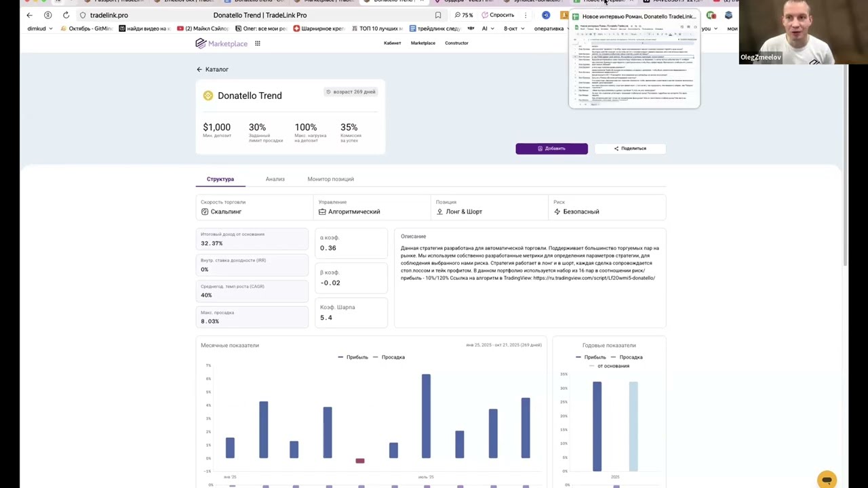Click the Скальпинг speed icon
The height and width of the screenshot is (488, 868).
(205, 211)
